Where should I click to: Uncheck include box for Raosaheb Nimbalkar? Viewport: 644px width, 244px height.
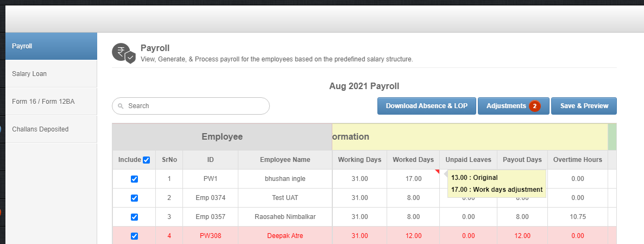[134, 217]
